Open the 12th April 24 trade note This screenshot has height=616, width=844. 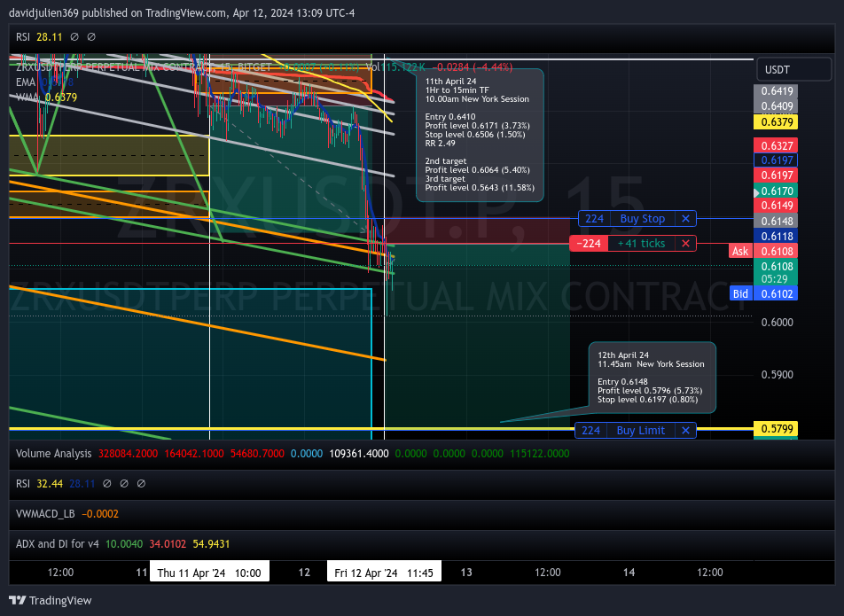pos(653,377)
